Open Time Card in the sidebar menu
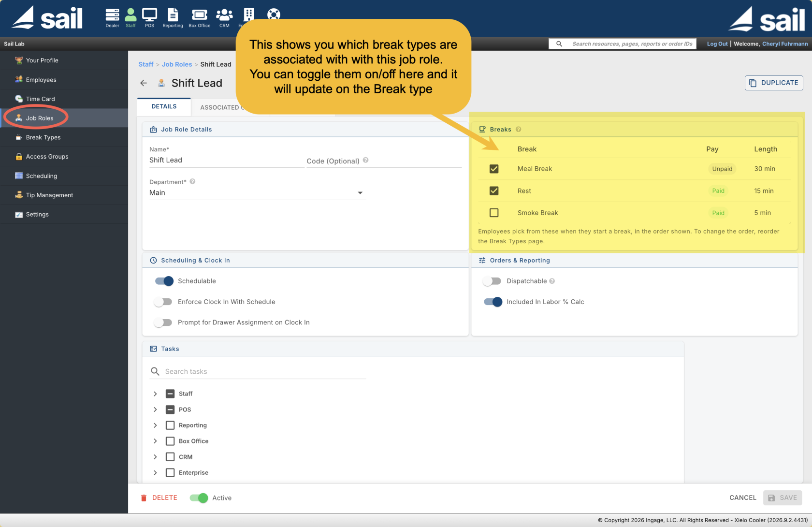The height and width of the screenshot is (527, 812). [64, 99]
